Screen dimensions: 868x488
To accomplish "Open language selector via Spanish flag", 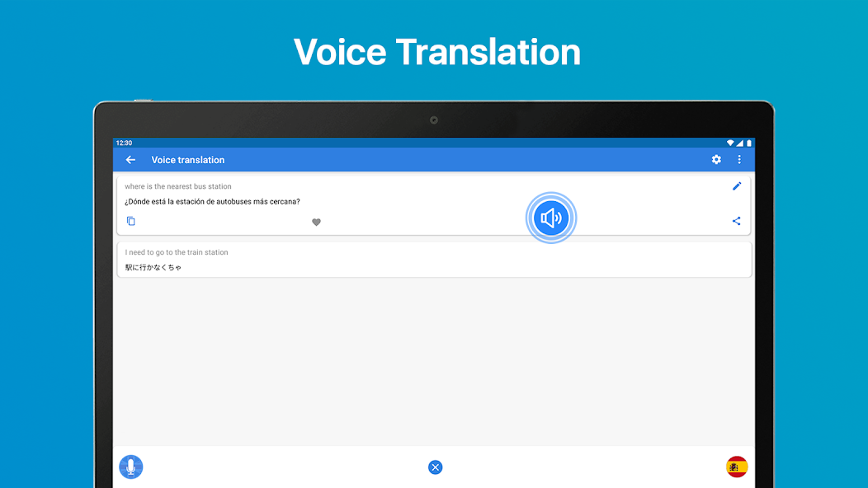I will coord(737,467).
